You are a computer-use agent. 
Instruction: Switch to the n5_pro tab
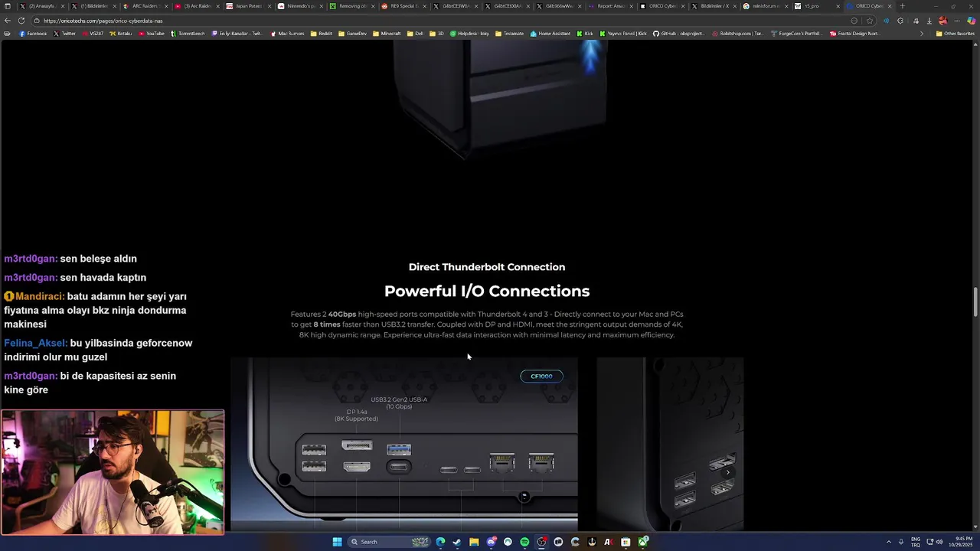click(x=817, y=6)
